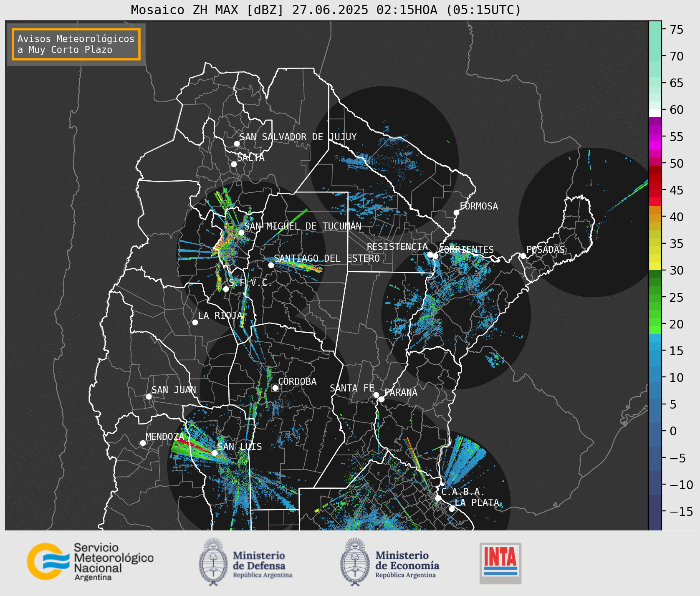The height and width of the screenshot is (596, 700).
Task: Click the Servicio Meteorológico Nacional logo
Action: 90,561
